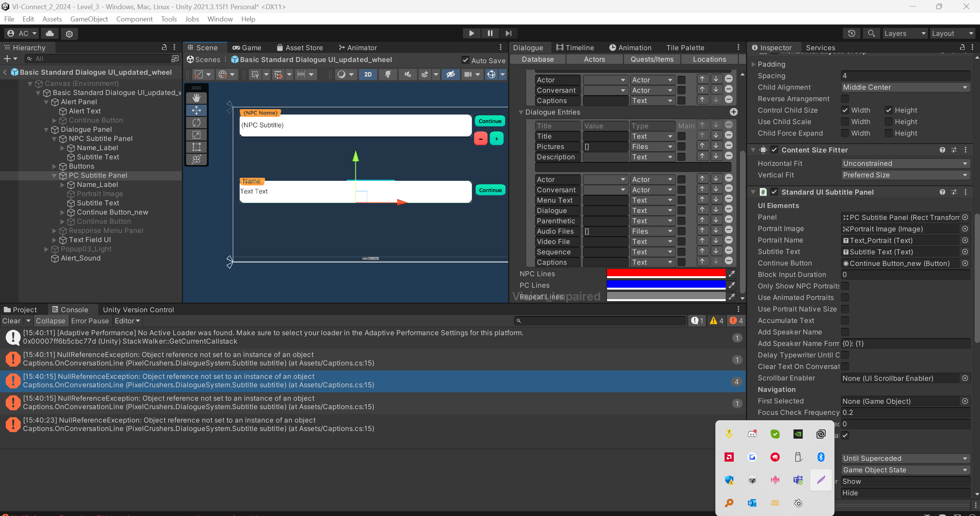980x516 pixels.
Task: Select the Scale tool in scene toolbar
Action: [196, 135]
